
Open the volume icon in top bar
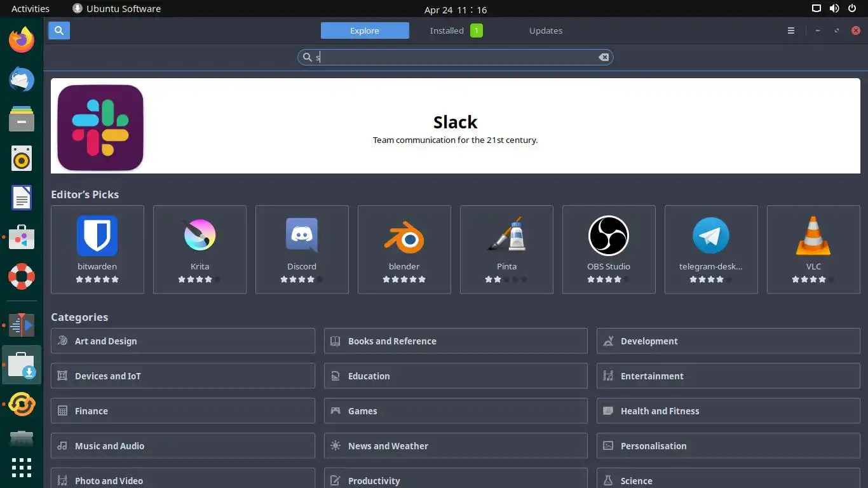834,9
